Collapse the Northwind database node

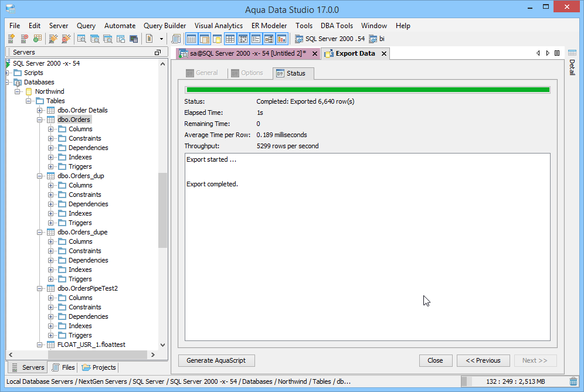[x=17, y=91]
